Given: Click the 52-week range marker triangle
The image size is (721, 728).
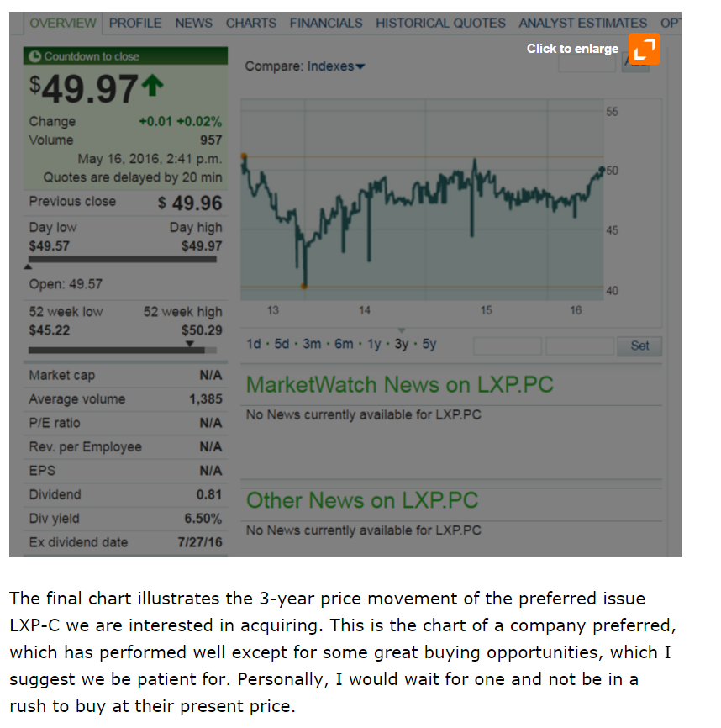Looking at the screenshot, I should tap(191, 344).
